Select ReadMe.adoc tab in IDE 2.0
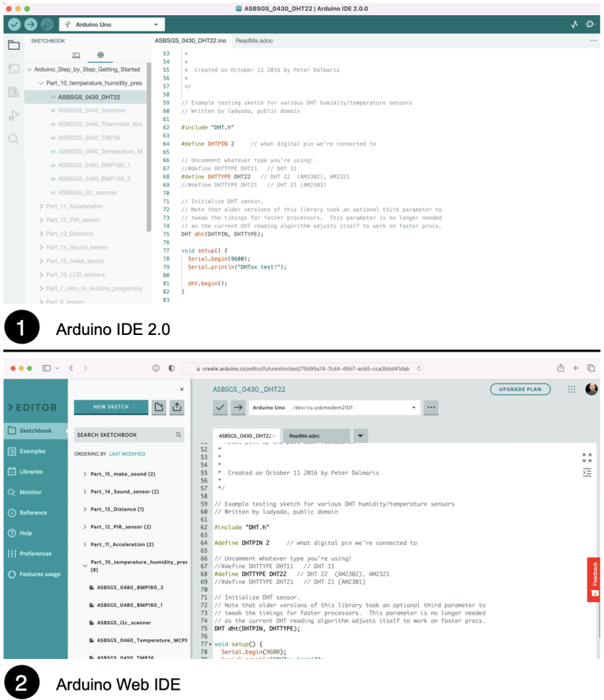 254,40
